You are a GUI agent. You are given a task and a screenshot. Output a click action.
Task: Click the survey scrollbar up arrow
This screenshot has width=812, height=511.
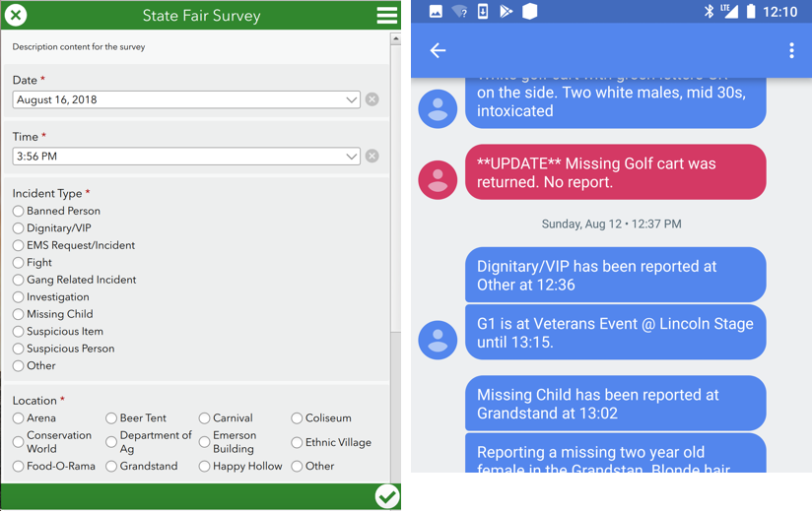tap(395, 38)
